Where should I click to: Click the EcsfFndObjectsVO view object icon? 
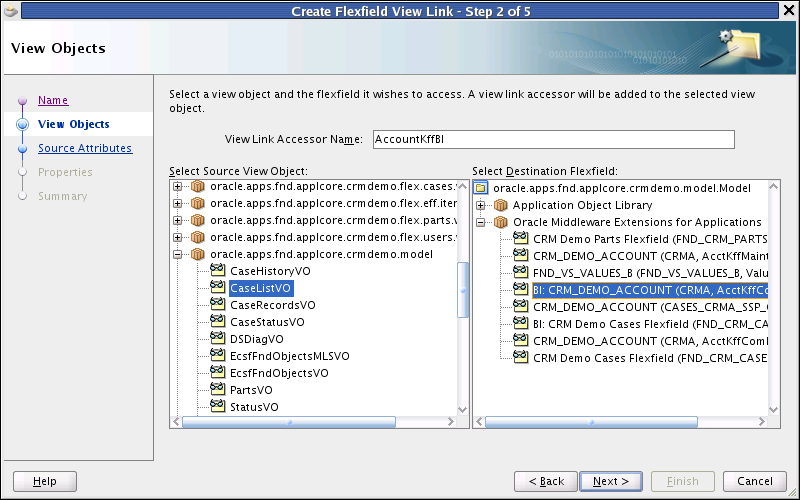[x=217, y=372]
